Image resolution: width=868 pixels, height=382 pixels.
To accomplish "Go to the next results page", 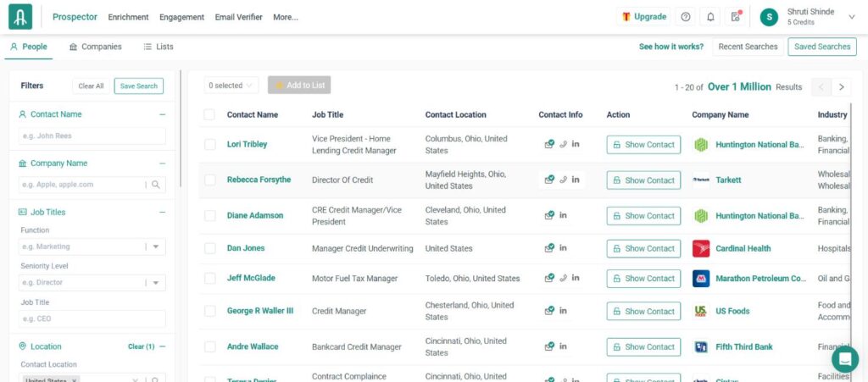I will (x=842, y=86).
